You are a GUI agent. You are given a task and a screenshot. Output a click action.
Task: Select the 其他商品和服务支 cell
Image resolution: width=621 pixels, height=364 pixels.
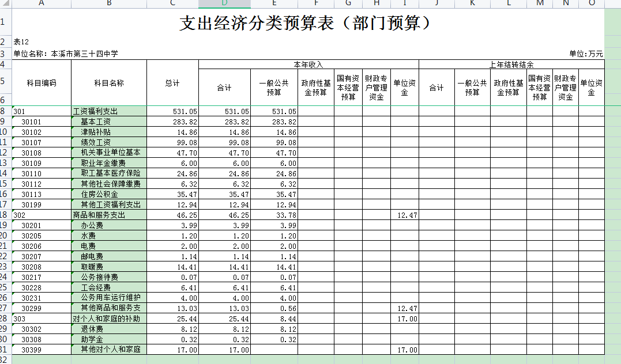point(109,308)
